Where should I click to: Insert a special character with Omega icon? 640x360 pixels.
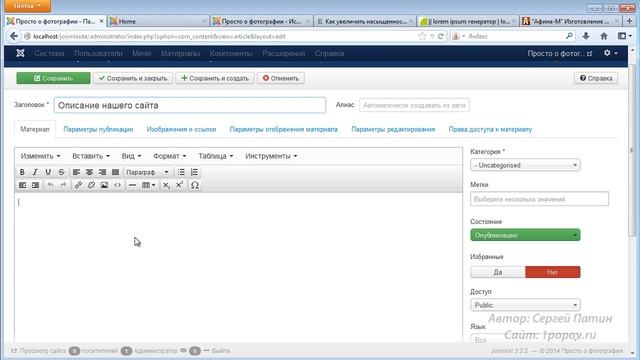(x=195, y=185)
